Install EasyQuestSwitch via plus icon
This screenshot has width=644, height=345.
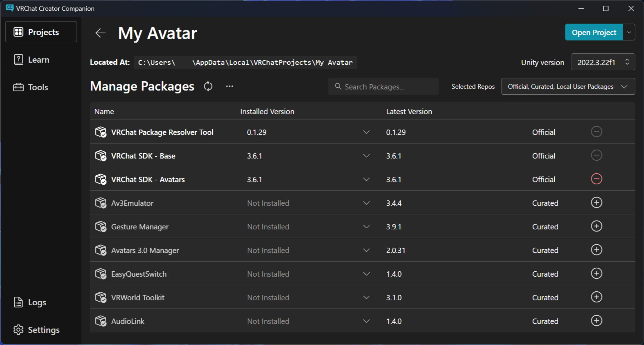[596, 273]
